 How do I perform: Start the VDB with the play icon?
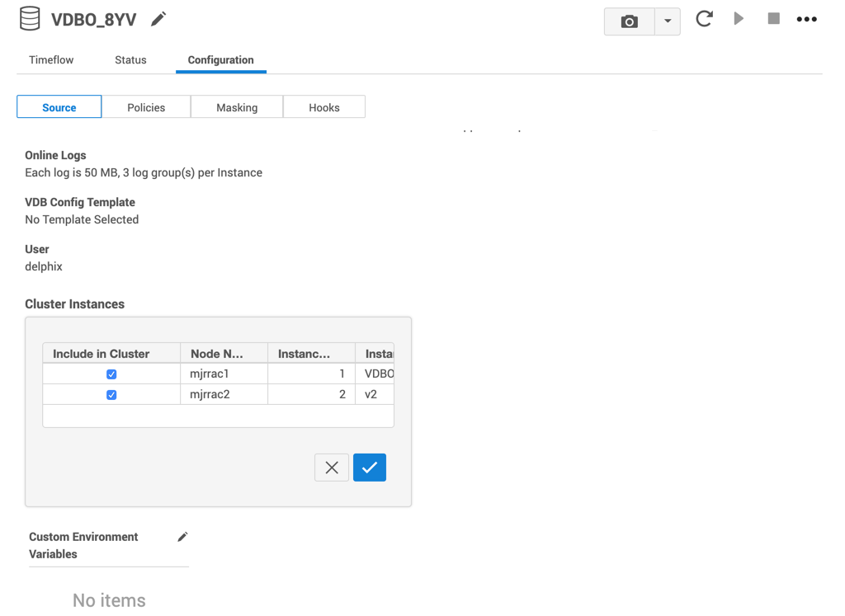point(739,18)
